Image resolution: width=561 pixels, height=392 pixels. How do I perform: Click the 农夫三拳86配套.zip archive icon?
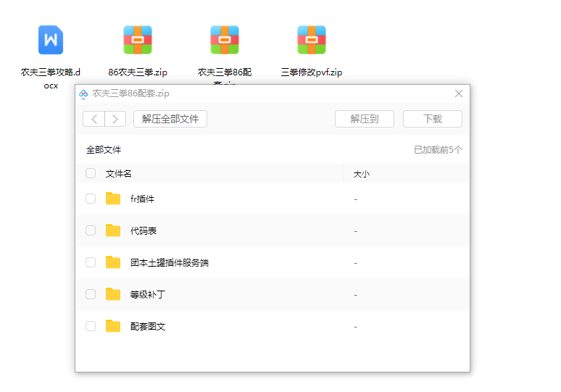point(225,40)
